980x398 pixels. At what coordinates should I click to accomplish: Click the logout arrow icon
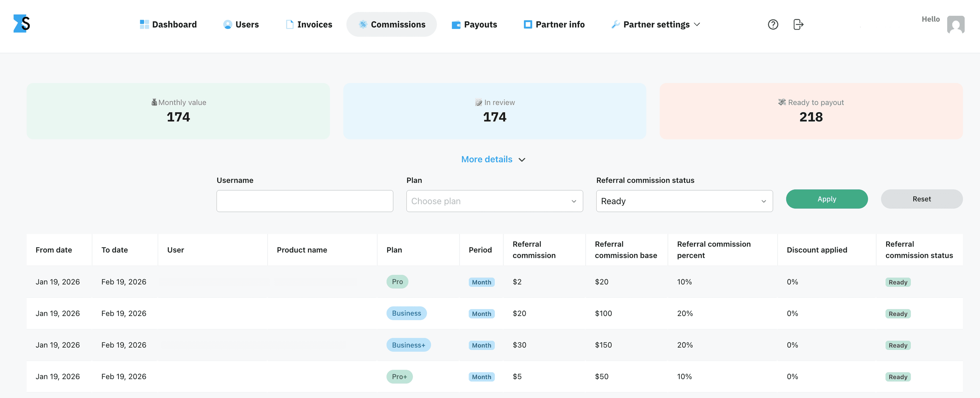pyautogui.click(x=798, y=24)
